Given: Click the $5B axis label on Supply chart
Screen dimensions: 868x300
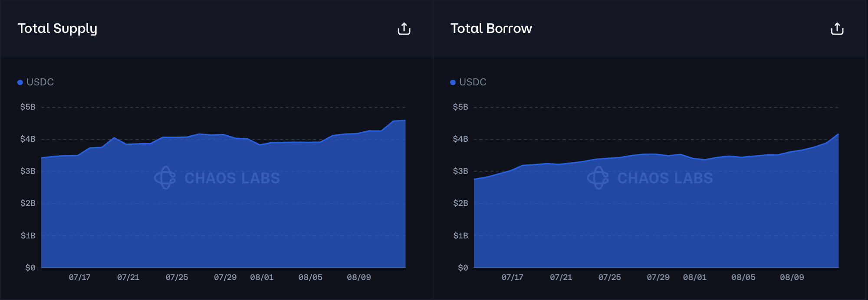Looking at the screenshot, I should 28,107.
